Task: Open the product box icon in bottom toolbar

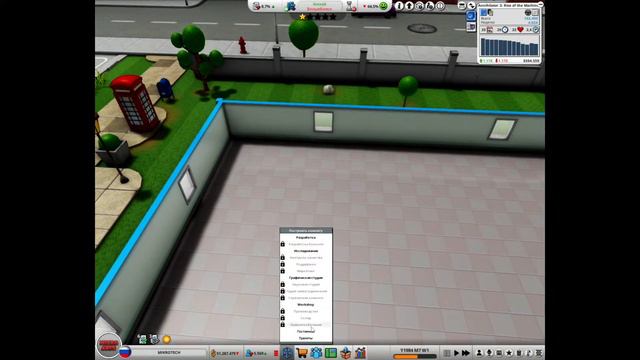Action: coord(345,353)
